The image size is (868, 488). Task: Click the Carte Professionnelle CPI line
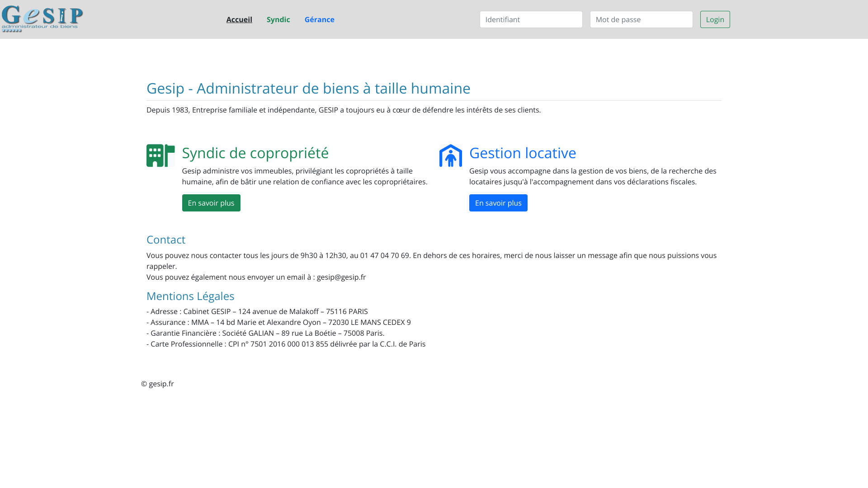pyautogui.click(x=286, y=344)
